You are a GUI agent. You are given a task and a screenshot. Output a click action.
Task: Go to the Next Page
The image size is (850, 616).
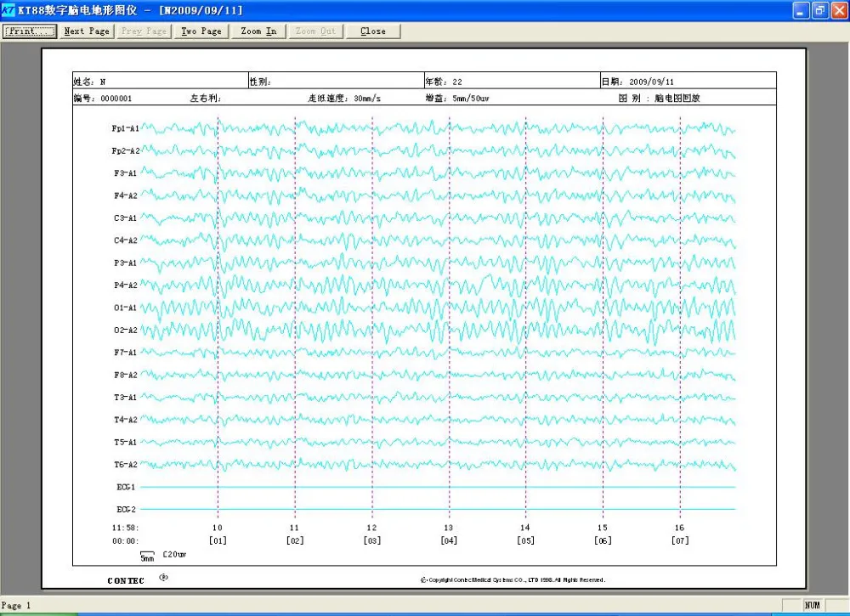click(87, 31)
